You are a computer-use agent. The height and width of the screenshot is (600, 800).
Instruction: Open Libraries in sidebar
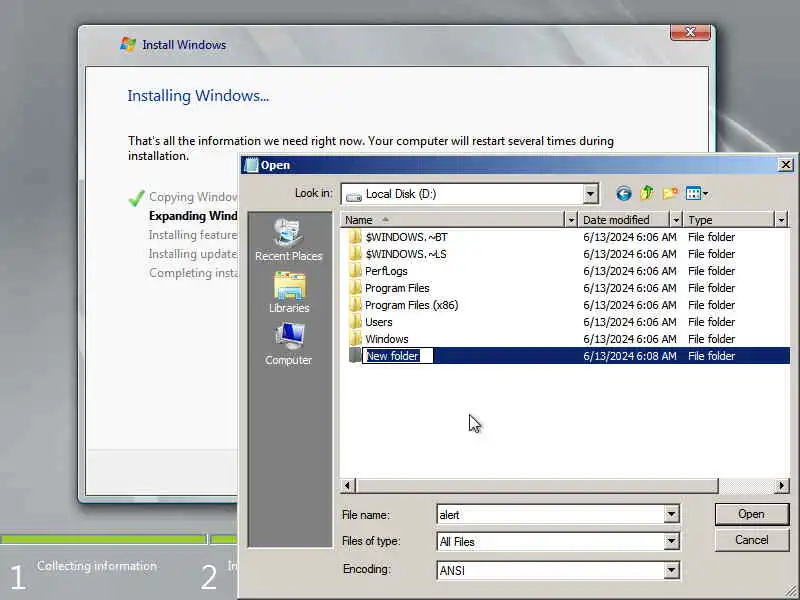click(x=289, y=292)
